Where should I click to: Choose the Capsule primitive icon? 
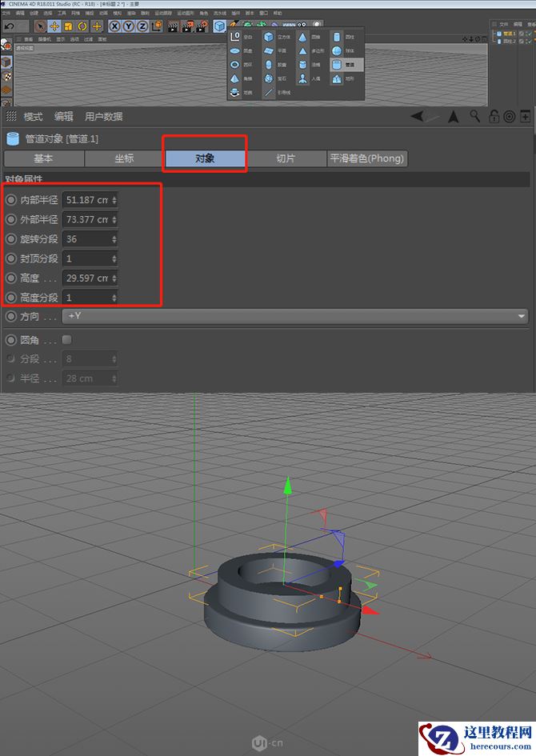tap(269, 65)
